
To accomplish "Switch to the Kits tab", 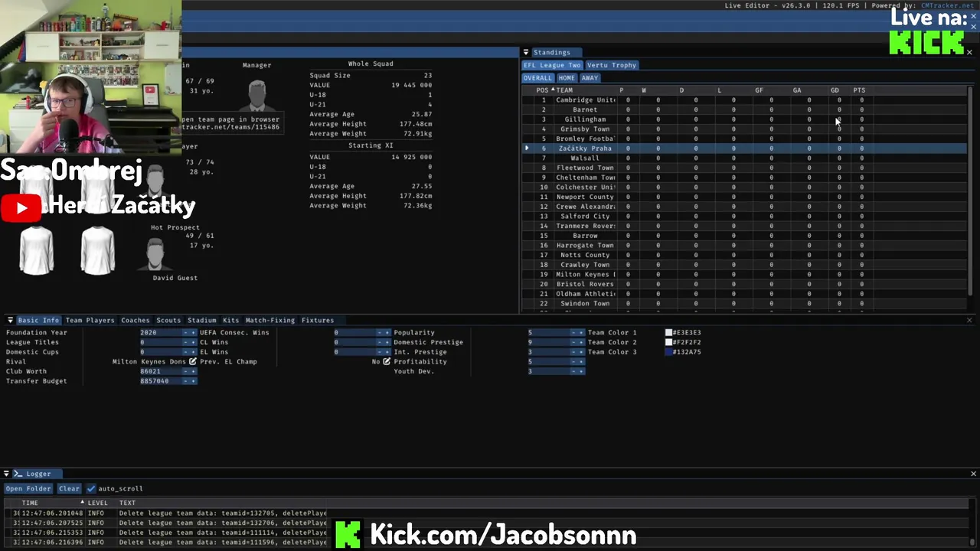I will tap(231, 320).
